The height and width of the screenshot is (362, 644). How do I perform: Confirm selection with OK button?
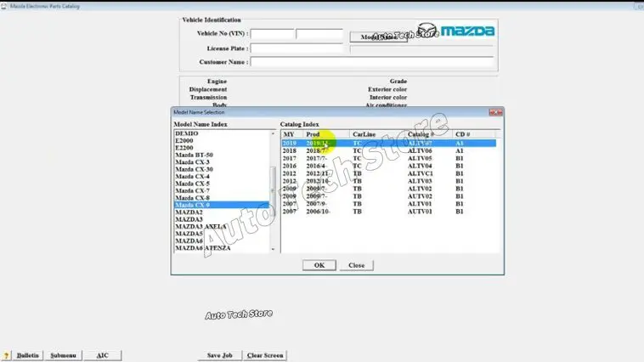click(x=319, y=265)
